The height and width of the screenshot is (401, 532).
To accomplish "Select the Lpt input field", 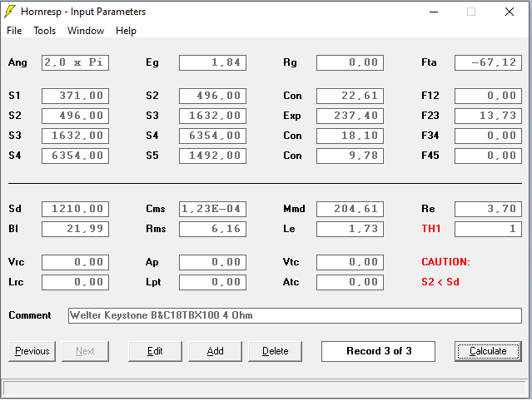I will [x=213, y=282].
